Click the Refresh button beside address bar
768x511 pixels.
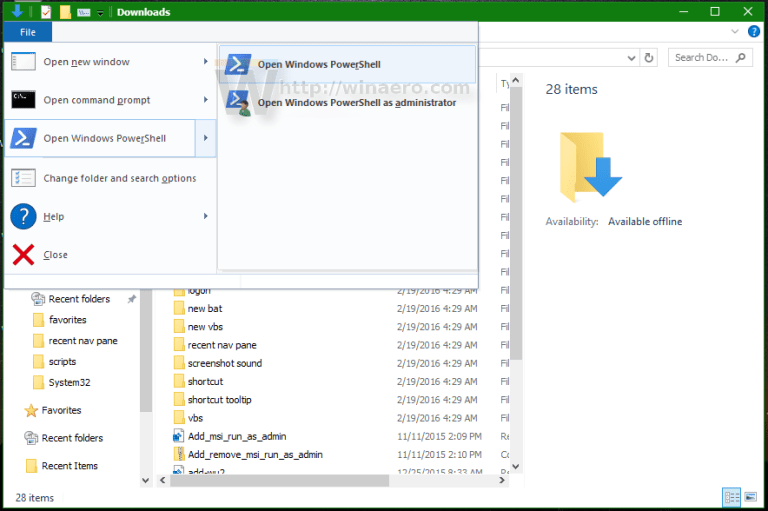(648, 58)
